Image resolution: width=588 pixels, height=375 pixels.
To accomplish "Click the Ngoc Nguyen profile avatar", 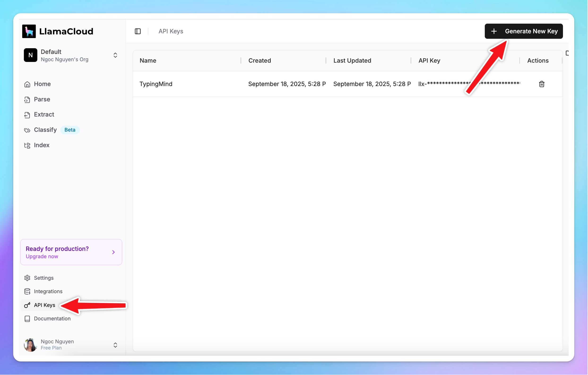I will (30, 345).
